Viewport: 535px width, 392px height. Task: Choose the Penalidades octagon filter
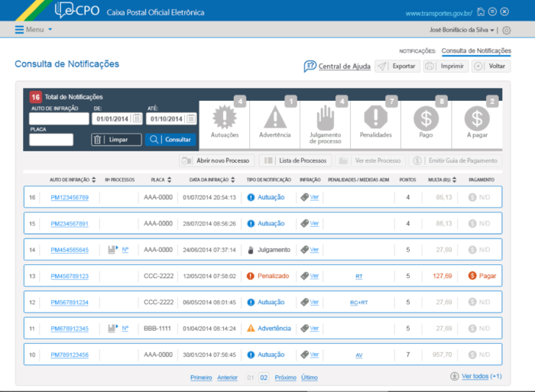[x=376, y=118]
